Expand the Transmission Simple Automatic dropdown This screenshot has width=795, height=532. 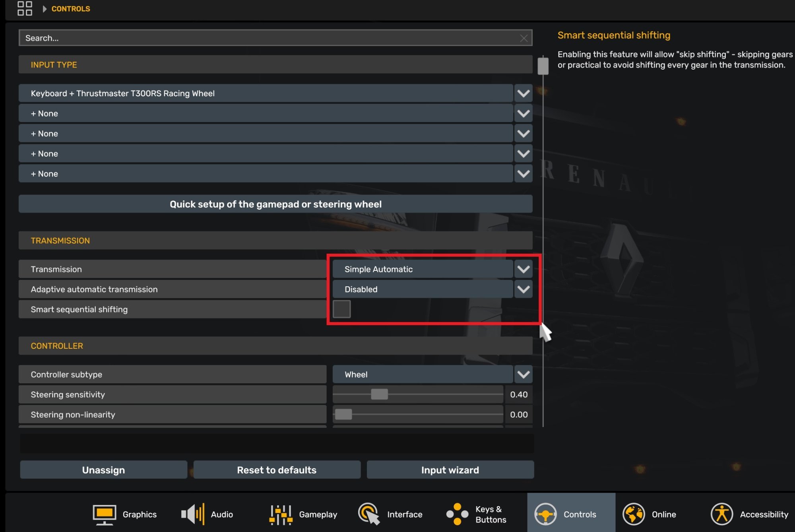tap(523, 269)
